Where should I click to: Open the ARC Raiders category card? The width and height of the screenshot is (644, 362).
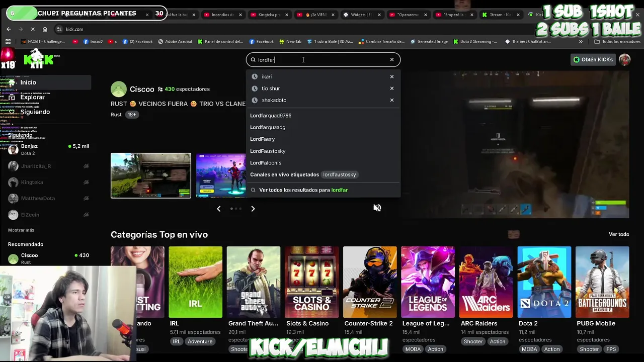pos(486,282)
